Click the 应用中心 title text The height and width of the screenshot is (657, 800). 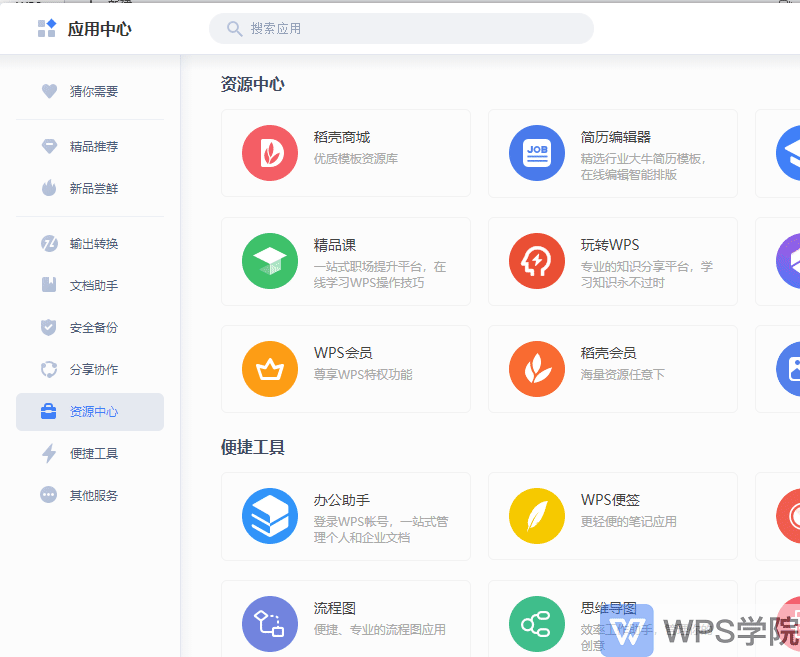coord(99,29)
